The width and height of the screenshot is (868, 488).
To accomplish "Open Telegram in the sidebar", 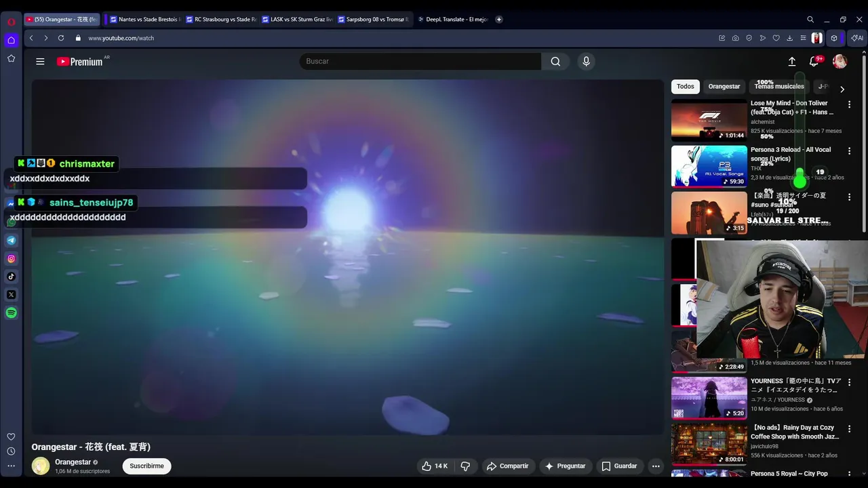I will [12, 240].
